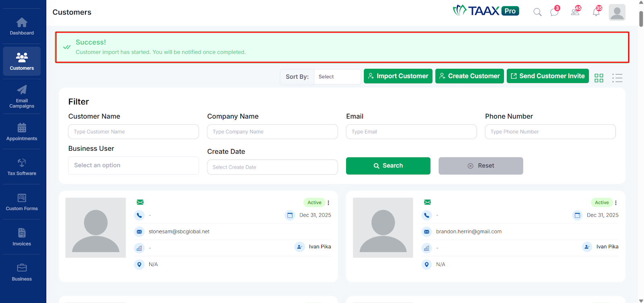Screen dimensions: 644x303
Task: Open the Dashboard sidebar item
Action: 22,27
